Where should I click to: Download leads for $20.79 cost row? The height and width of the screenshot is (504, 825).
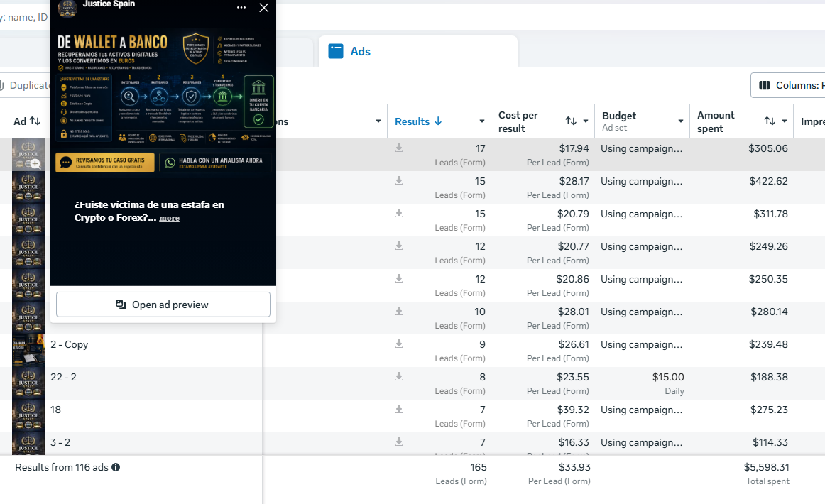click(399, 213)
